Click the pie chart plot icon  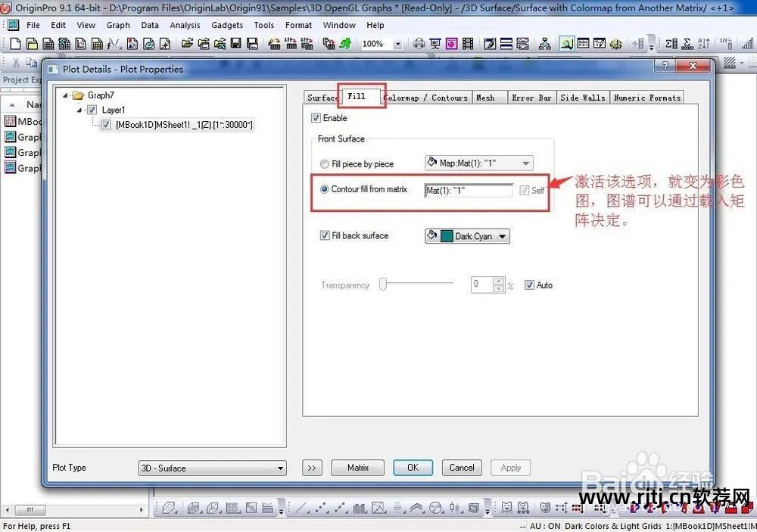click(435, 508)
